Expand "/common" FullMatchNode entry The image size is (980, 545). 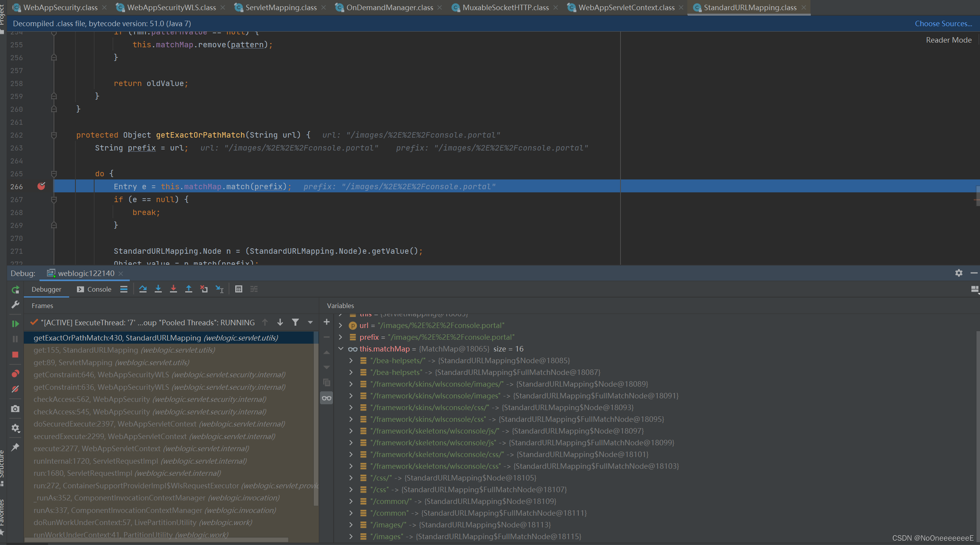351,513
